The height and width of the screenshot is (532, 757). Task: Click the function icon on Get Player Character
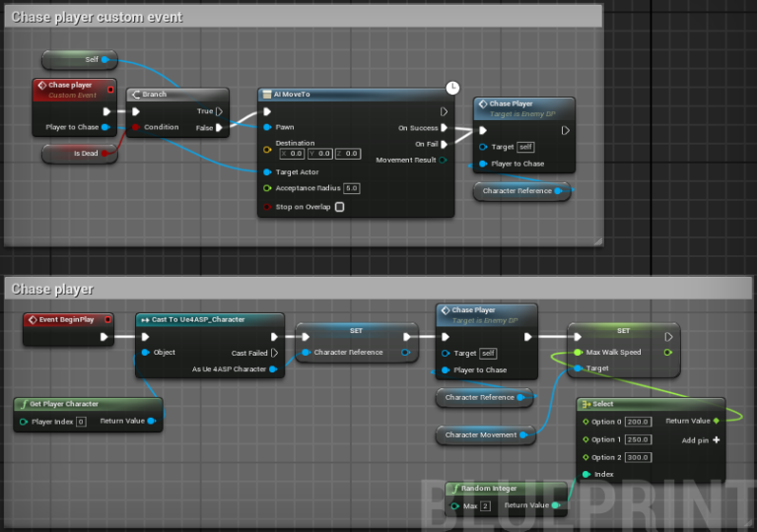23,404
